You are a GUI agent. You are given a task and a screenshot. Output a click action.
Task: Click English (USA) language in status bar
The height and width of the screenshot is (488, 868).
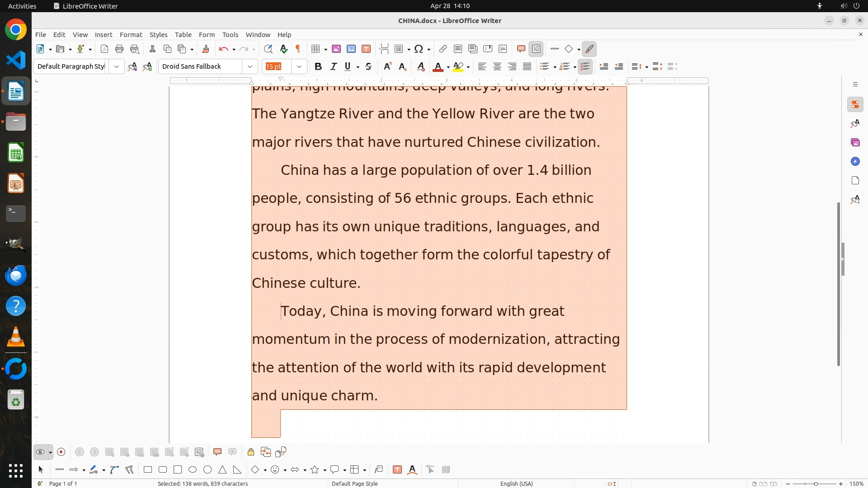tap(516, 483)
